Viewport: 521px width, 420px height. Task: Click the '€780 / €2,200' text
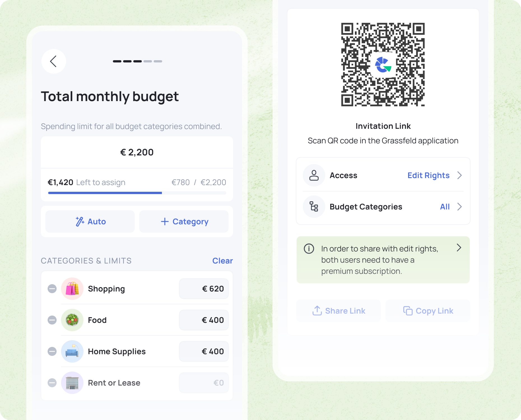point(199,182)
